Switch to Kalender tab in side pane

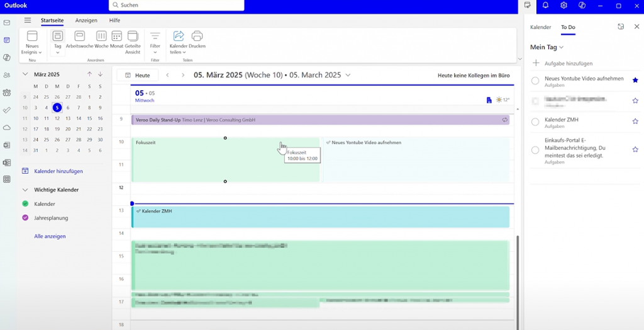(x=540, y=27)
